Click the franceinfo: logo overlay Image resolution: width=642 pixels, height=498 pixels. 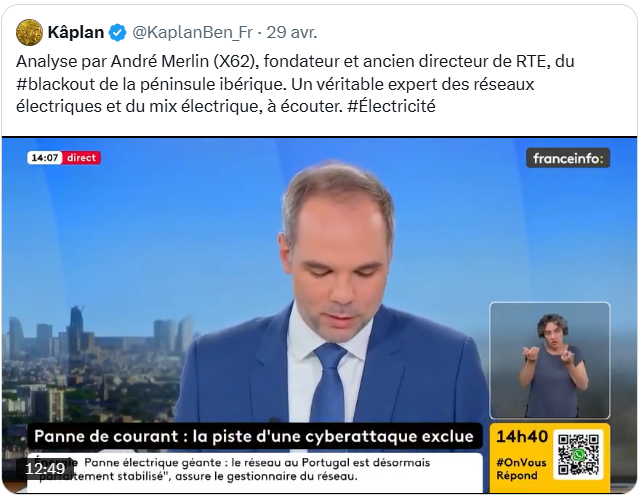pos(568,158)
